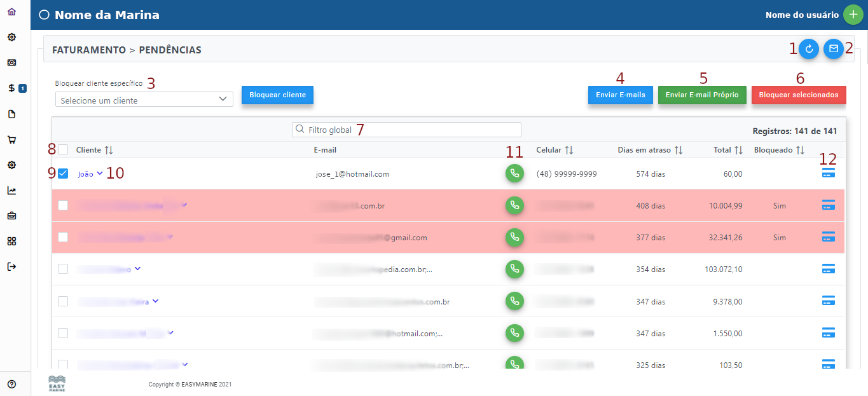Viewport: 868px width, 396px height.
Task: Click the 'Enviar E-mails' button
Action: [x=620, y=95]
